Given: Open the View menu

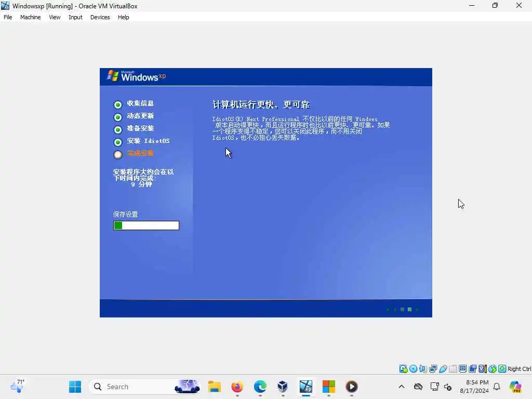Looking at the screenshot, I should 55,17.
